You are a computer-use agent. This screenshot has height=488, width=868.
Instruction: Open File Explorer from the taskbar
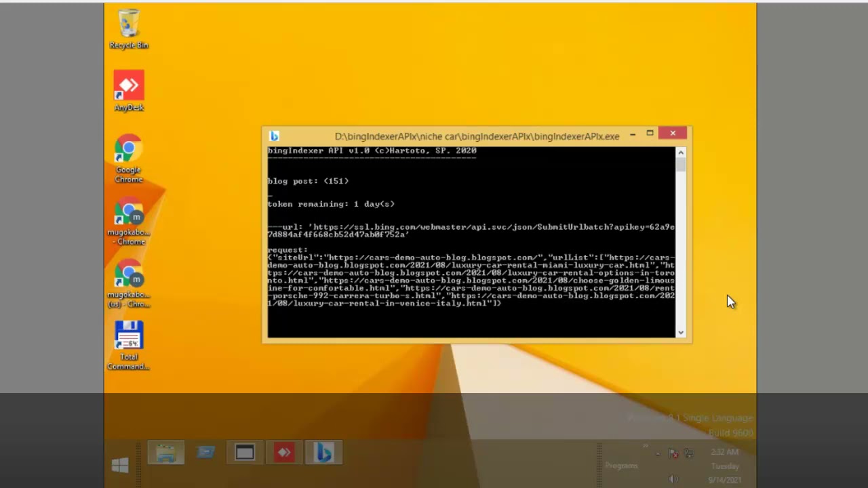pos(166,453)
